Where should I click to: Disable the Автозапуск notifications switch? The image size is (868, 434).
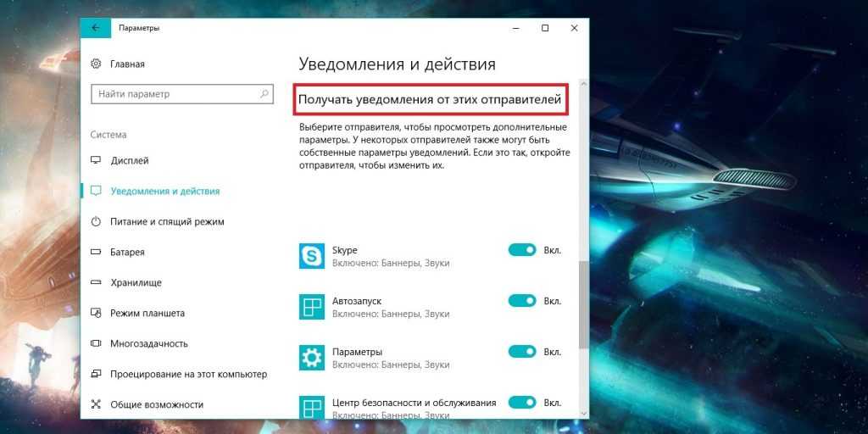tap(522, 301)
